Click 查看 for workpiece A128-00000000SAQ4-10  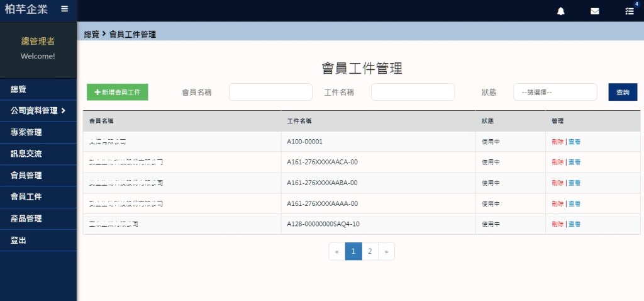pos(574,224)
